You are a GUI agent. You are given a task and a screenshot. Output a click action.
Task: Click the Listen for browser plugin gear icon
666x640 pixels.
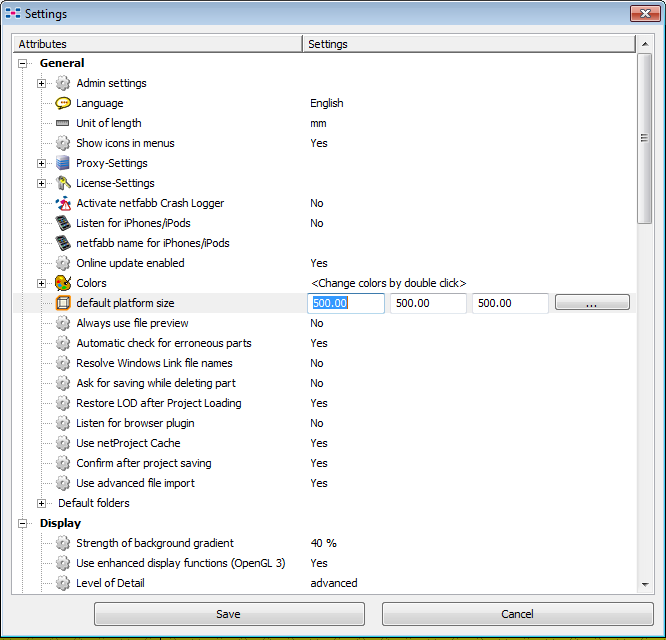coord(63,423)
